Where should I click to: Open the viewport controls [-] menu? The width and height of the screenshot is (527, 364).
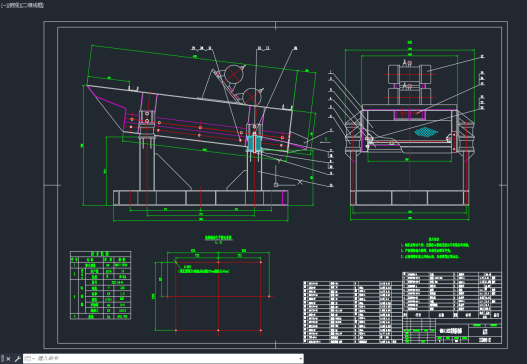pyautogui.click(x=3, y=5)
